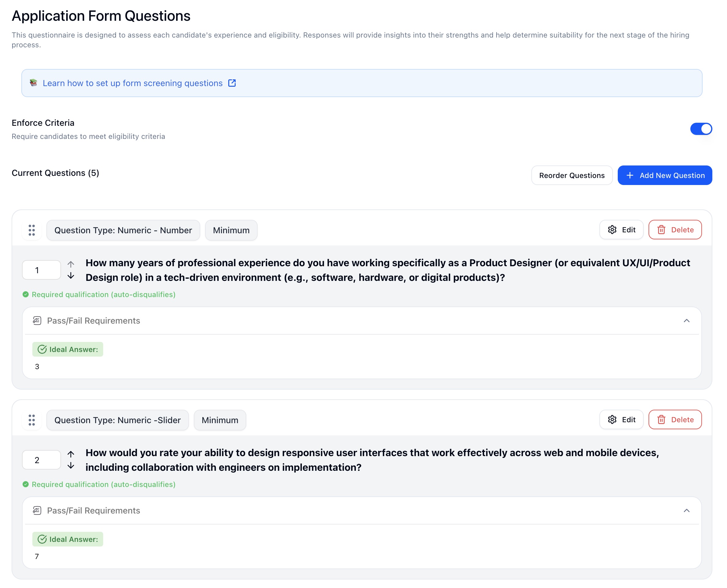Click Pass/Fail Requirements icon in question 1
The width and height of the screenshot is (727, 588).
(x=37, y=321)
